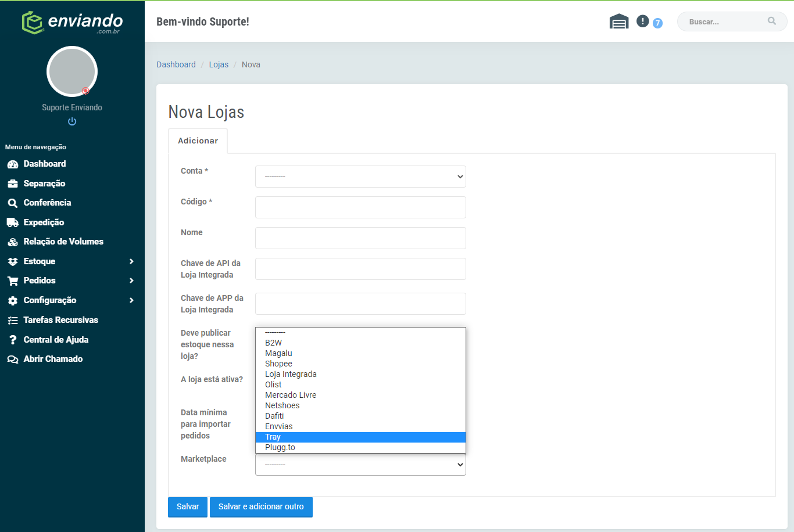
Task: Focus the Código input field
Action: [x=360, y=207]
